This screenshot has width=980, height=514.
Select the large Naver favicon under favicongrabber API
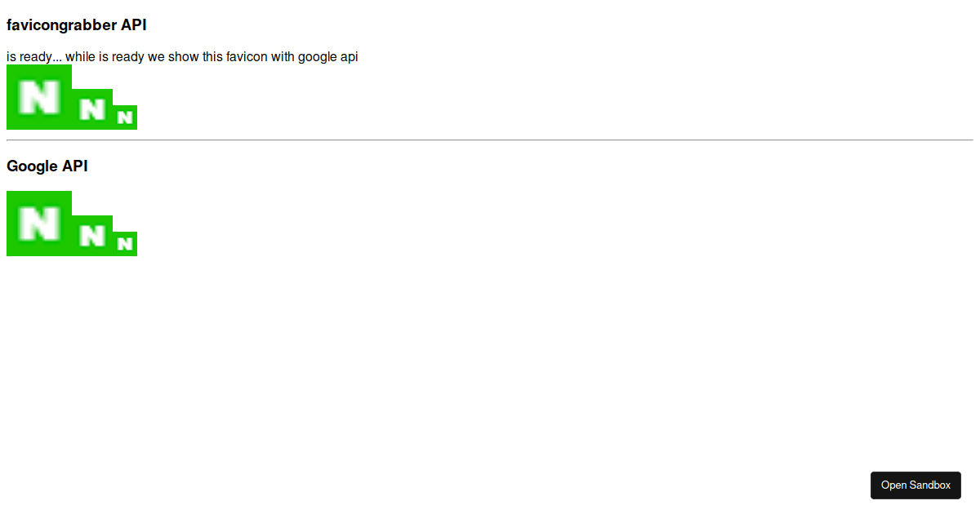[x=38, y=97]
